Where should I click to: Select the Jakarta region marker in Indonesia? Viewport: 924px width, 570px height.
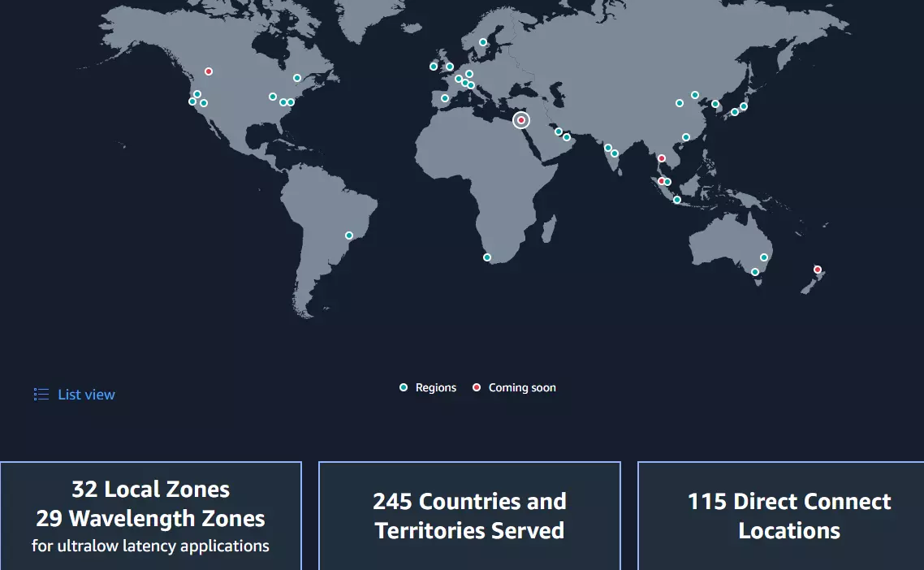click(677, 200)
